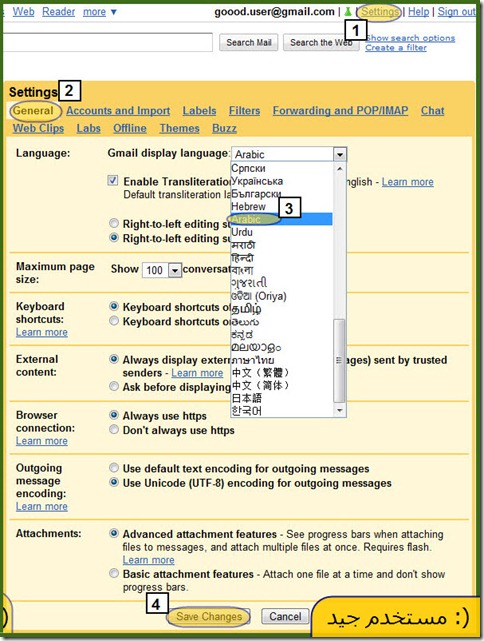484x641 pixels.
Task: Select Use default text encoding radio
Action: point(114,468)
